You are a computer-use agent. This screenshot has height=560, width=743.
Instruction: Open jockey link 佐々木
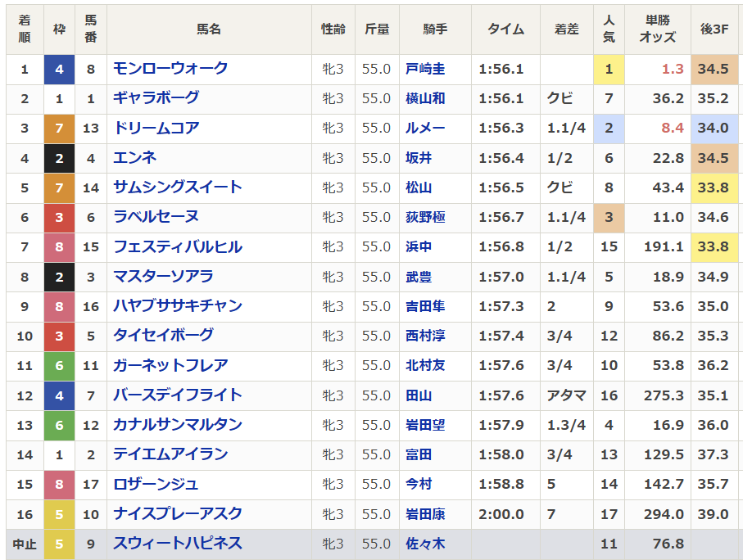click(x=425, y=544)
